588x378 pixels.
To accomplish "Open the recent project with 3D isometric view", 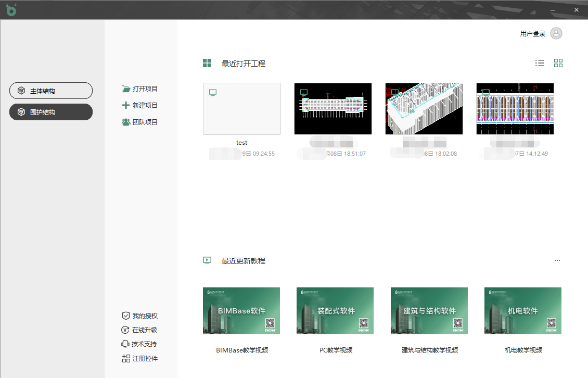I will click(x=424, y=109).
